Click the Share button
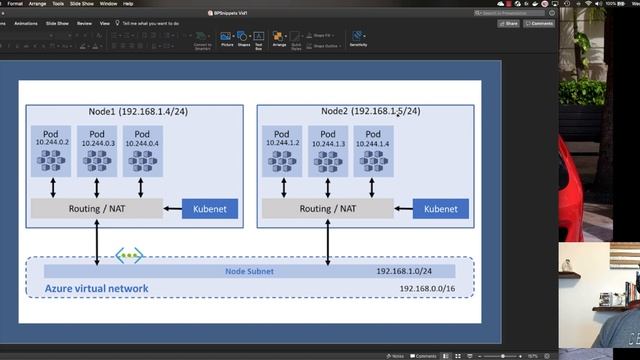This screenshot has width=640, height=360. click(x=508, y=24)
